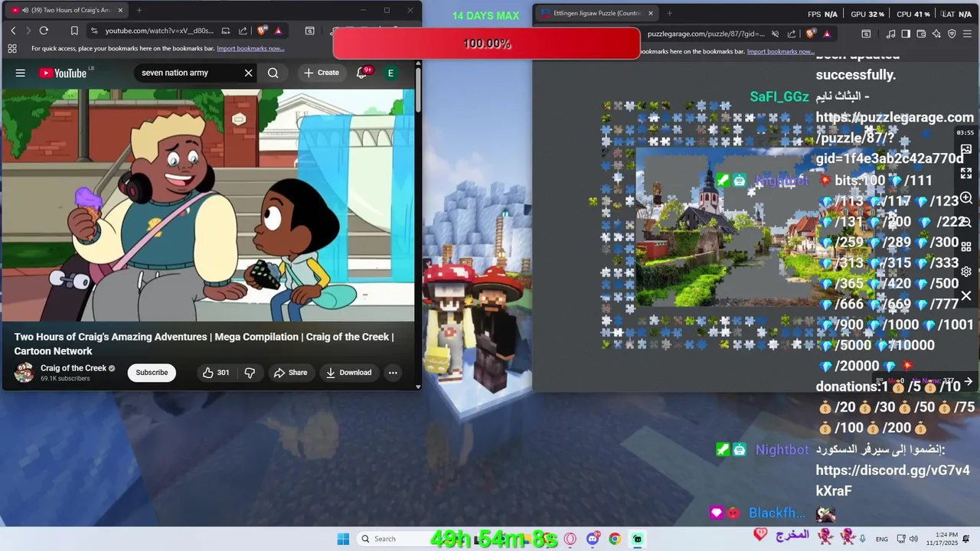
Task: Click 'Import bookmarks now...' in YouTube window
Action: coord(250,48)
